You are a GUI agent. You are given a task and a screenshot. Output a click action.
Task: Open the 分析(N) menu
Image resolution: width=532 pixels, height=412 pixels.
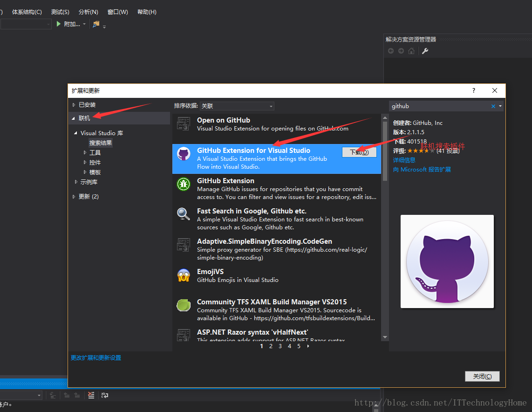pyautogui.click(x=88, y=12)
